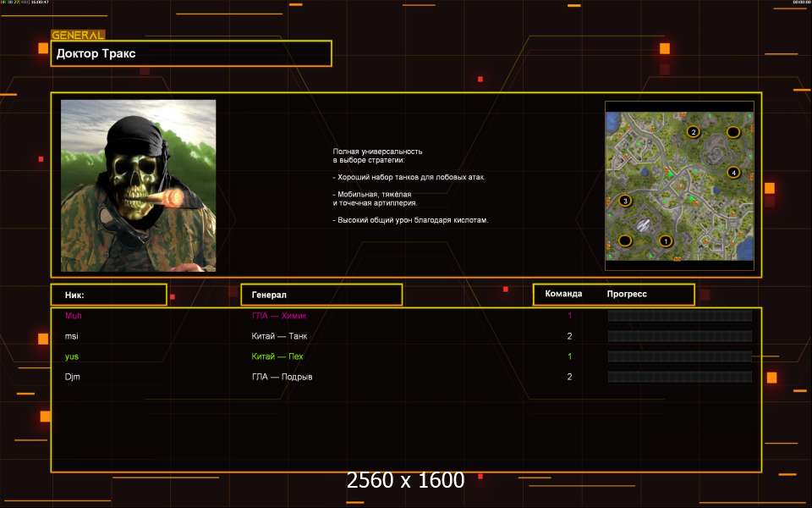This screenshot has width=812, height=508.
Task: Click the progress bar in msi's row
Action: 679,336
